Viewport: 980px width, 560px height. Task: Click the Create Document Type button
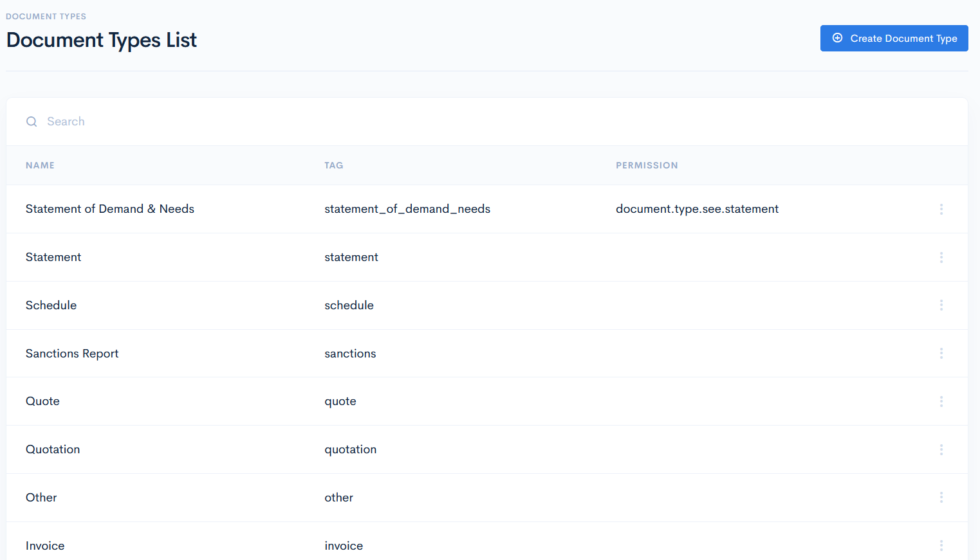click(894, 39)
